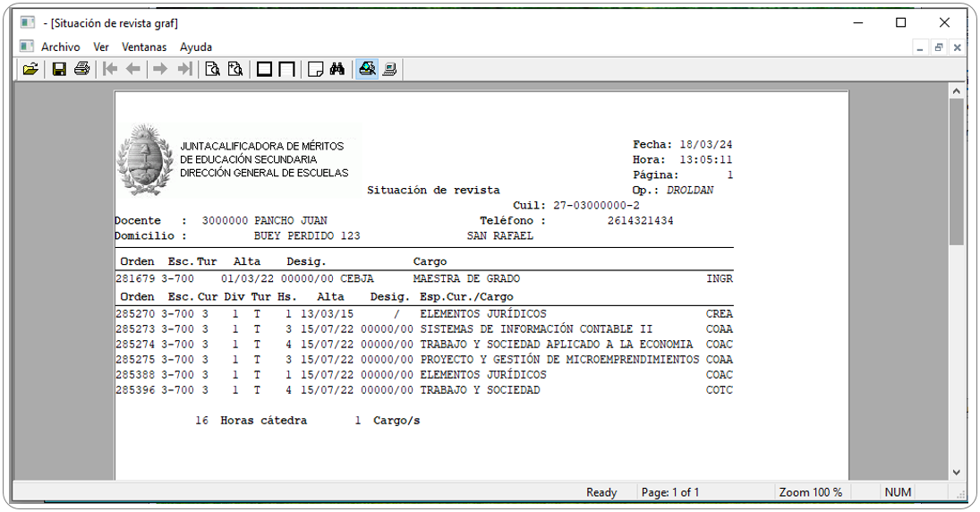Go to the next page arrow
The height and width of the screenshot is (512, 980).
click(x=160, y=69)
